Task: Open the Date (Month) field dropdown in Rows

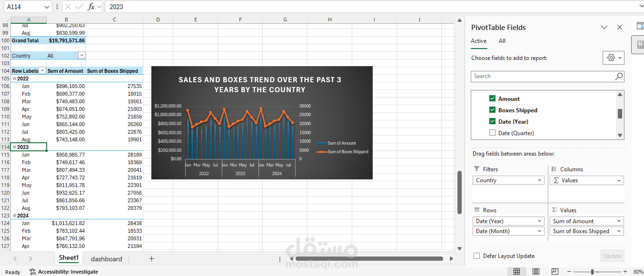Action: tap(539, 231)
